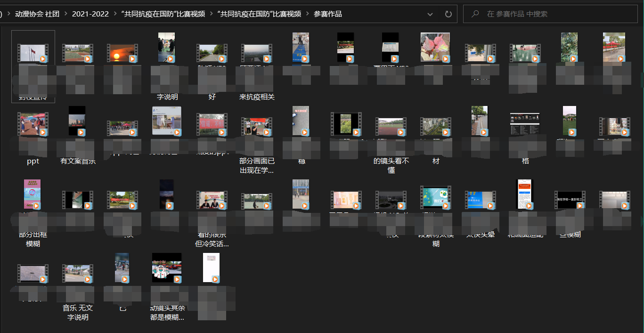Select the video labeled 有文案音乐
644x333 pixels.
coord(77,122)
